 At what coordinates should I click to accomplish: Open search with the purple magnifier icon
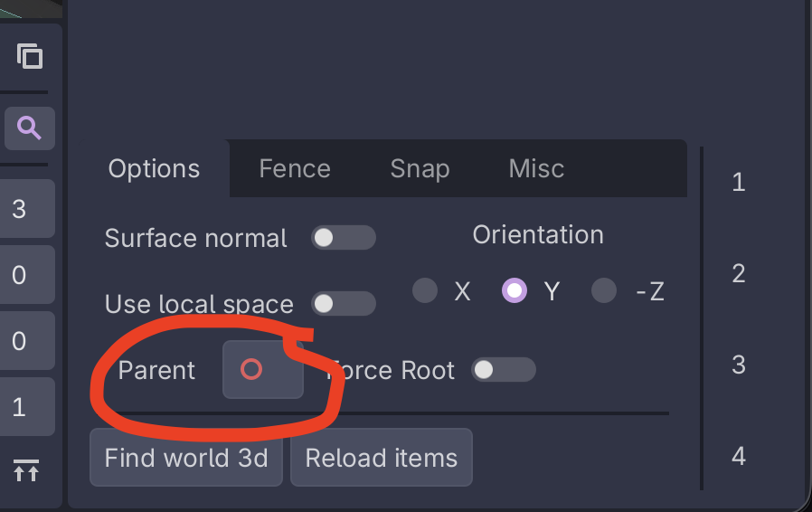point(30,128)
